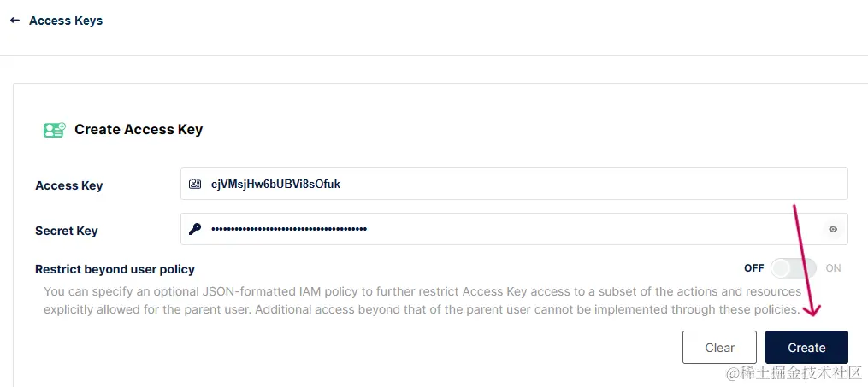Click the key icon in Secret Key field

click(195, 229)
